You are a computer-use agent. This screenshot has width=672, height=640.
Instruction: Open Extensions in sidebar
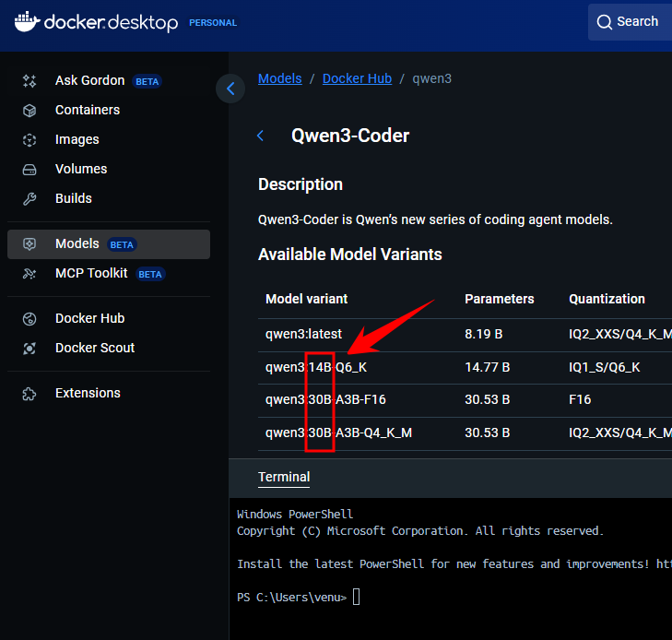click(109, 394)
